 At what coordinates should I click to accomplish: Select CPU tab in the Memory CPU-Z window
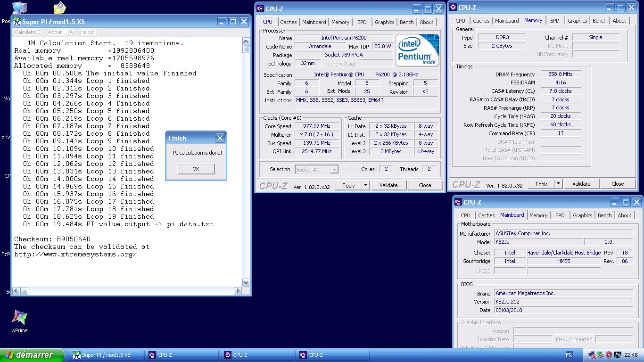(460, 21)
